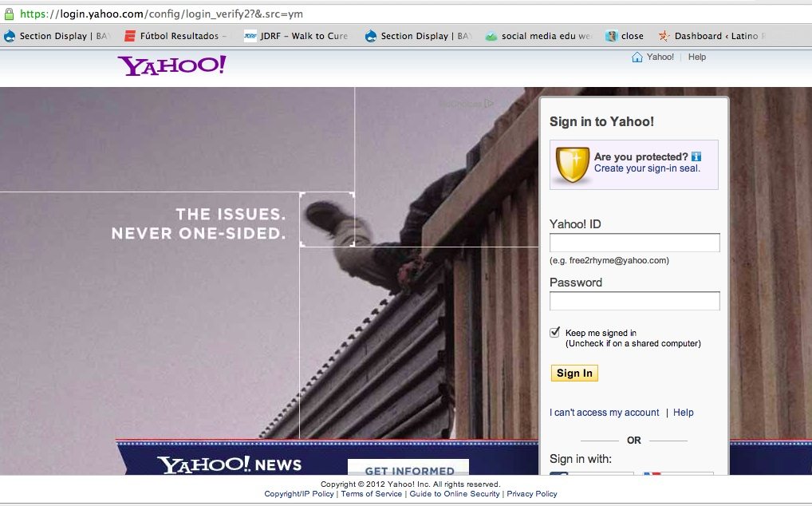Click the Yahoo! purple logo
The image size is (812, 506).
[172, 65]
